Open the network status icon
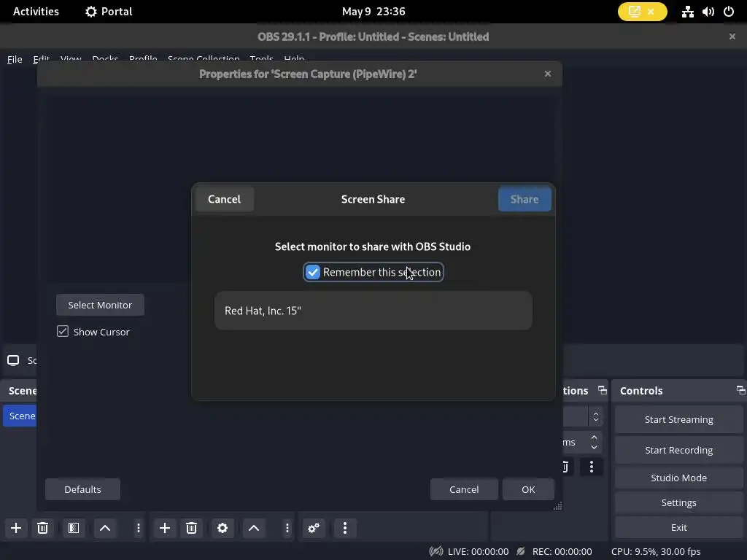The height and width of the screenshot is (560, 747). coord(687,12)
